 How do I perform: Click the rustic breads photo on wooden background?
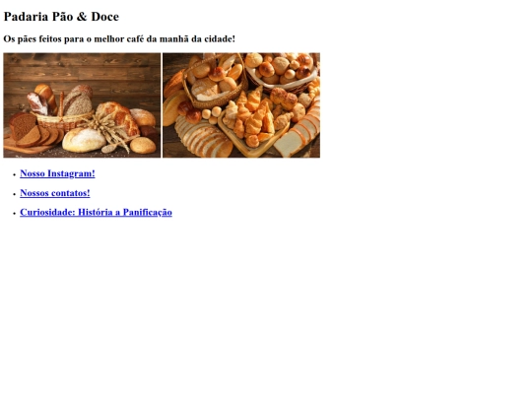[x=82, y=105]
